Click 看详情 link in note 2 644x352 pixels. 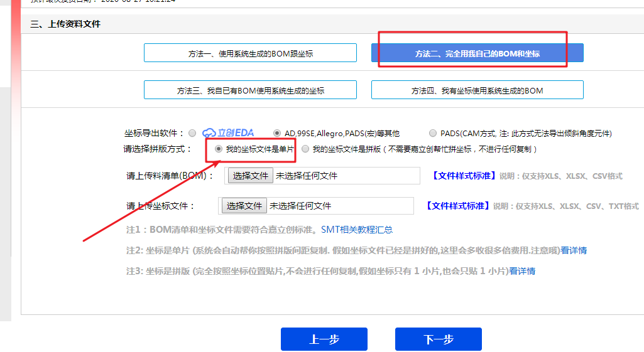coord(574,250)
